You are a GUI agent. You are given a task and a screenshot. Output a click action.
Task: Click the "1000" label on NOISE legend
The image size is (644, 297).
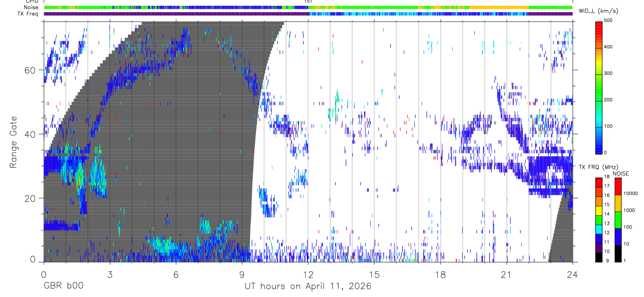pyautogui.click(x=630, y=211)
